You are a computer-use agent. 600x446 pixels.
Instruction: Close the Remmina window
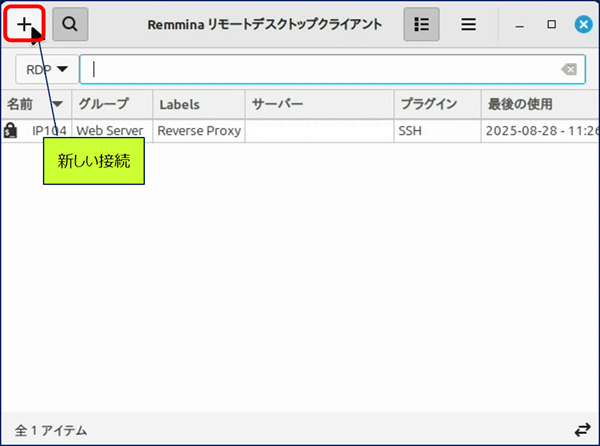tap(584, 24)
